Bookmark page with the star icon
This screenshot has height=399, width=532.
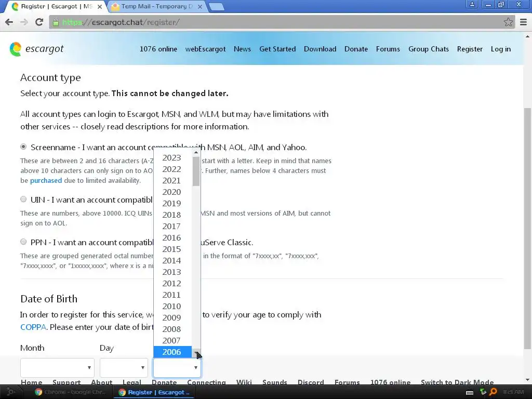(508, 22)
